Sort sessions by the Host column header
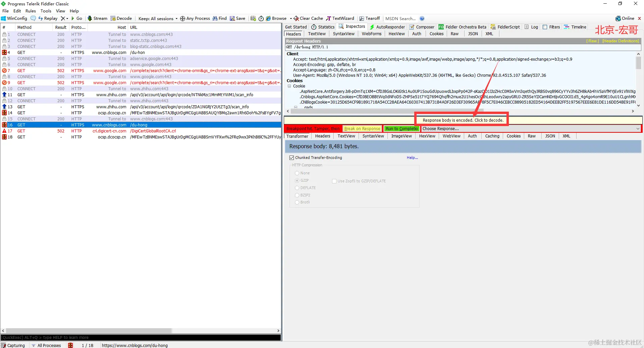 pos(108,27)
